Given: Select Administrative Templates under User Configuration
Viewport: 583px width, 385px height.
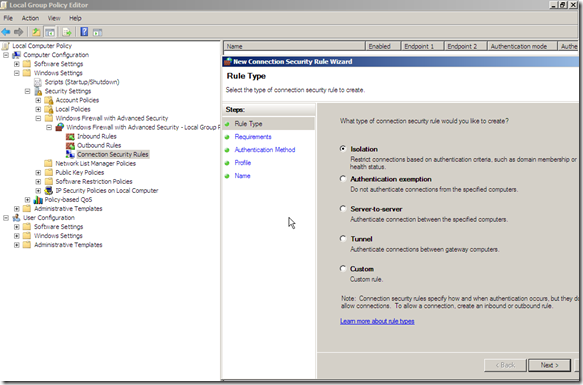Looking at the screenshot, I should coord(68,245).
